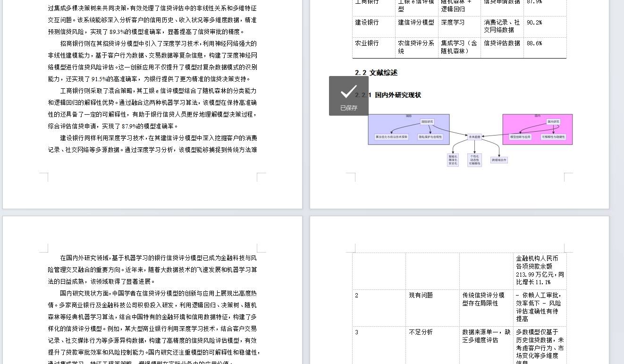This screenshot has width=624, height=364.
Task: Click the 智能化 精准化 安全化 diagram node
Action: 453,160
